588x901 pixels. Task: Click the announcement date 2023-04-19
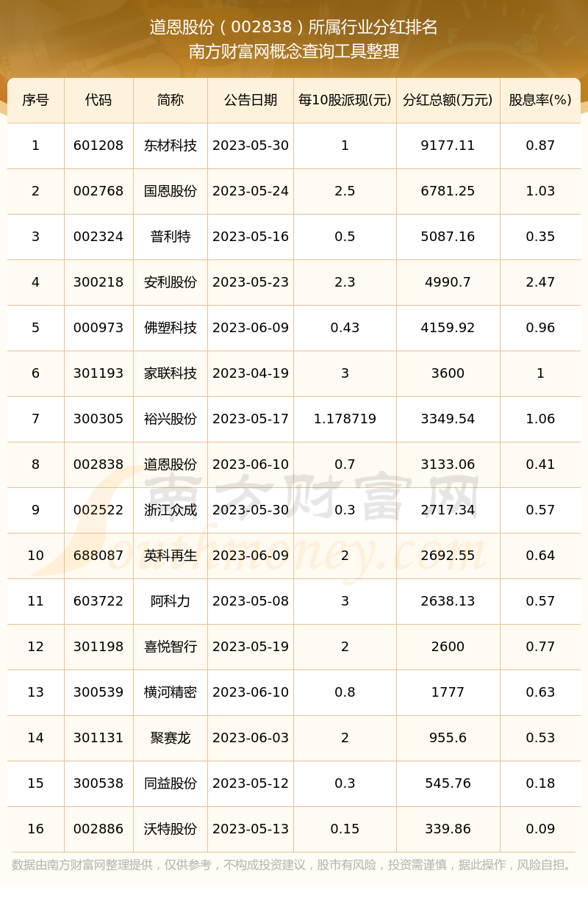pyautogui.click(x=251, y=373)
